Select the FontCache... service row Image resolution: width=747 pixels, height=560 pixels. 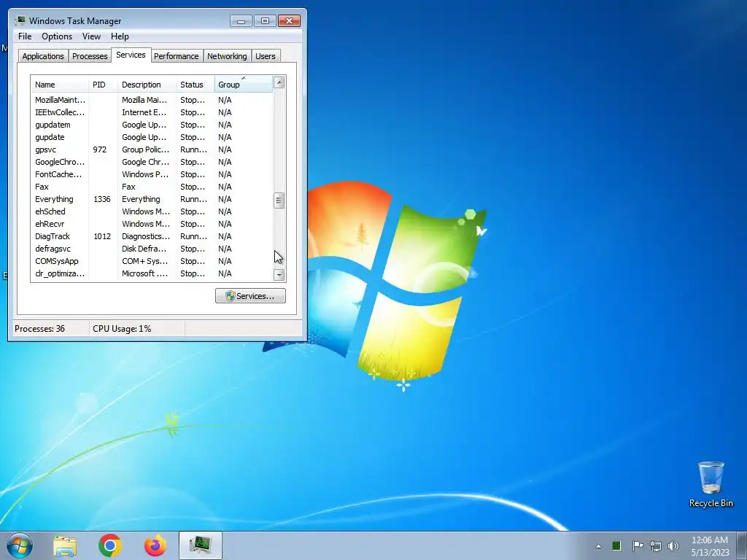click(152, 174)
